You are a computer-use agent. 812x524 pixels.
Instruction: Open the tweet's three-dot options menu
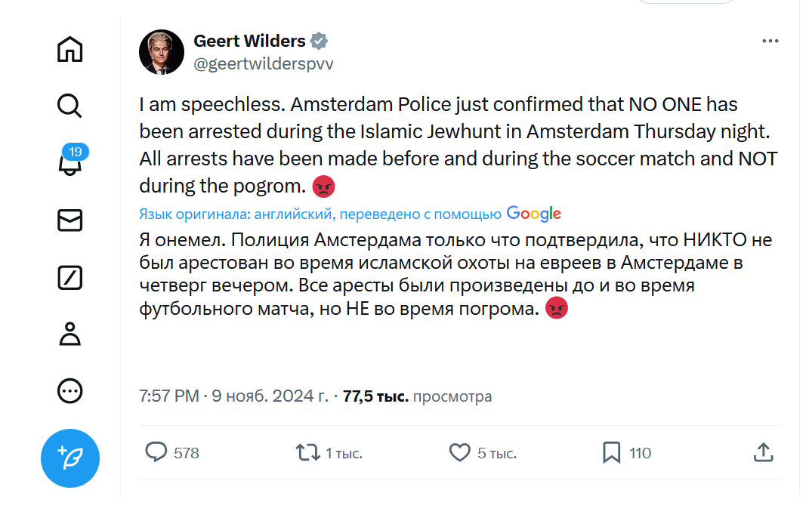[770, 42]
